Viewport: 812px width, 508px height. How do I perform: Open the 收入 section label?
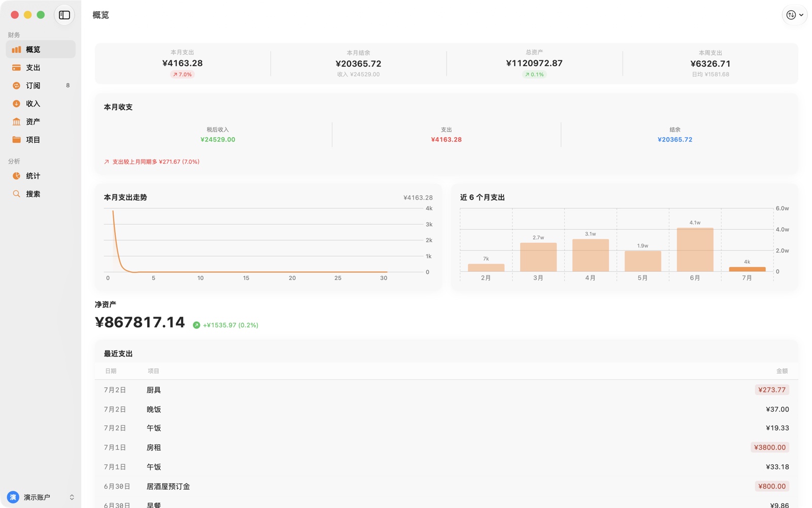click(33, 104)
